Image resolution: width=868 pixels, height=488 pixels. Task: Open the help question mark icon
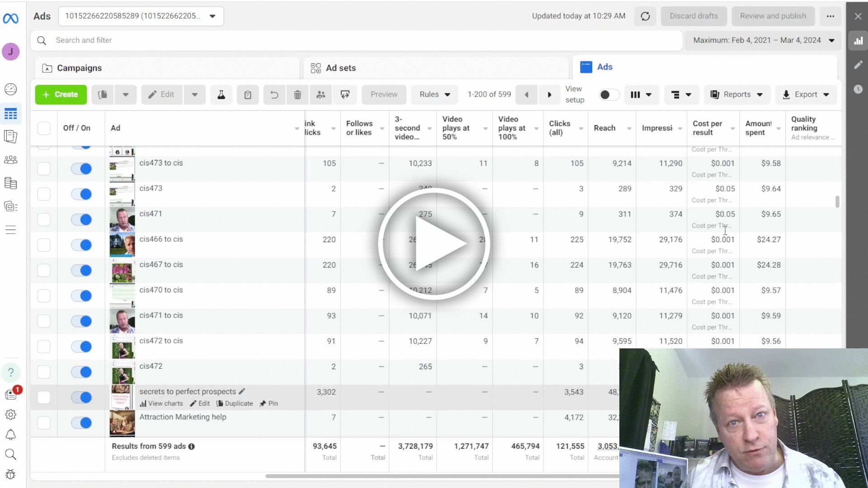(10, 372)
